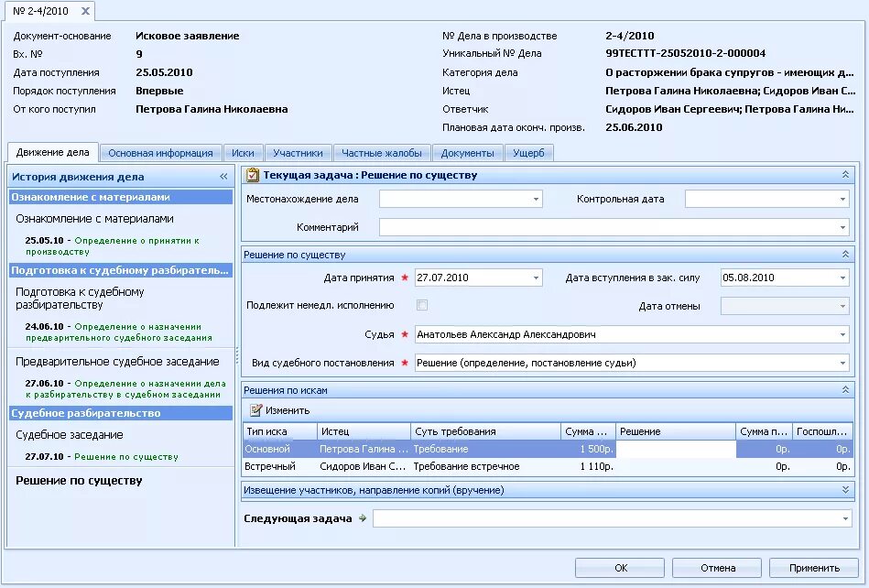Screen dimensions: 869x588
Task: Open Определение о принятии к производству link
Action: tap(113, 246)
